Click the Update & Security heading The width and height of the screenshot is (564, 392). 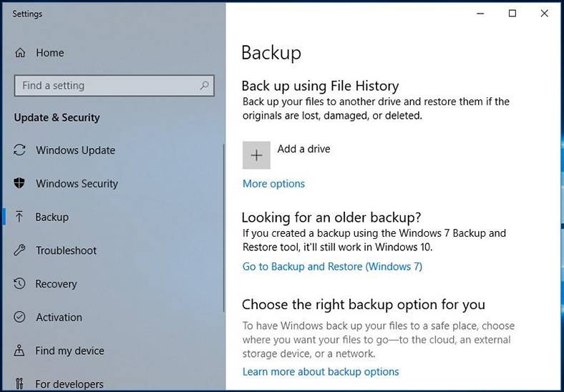(57, 117)
